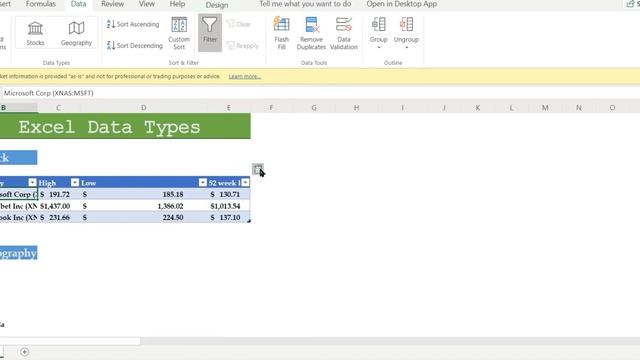640x360 pixels.
Task: Open the first column filter dropdown before High
Action: point(32,182)
